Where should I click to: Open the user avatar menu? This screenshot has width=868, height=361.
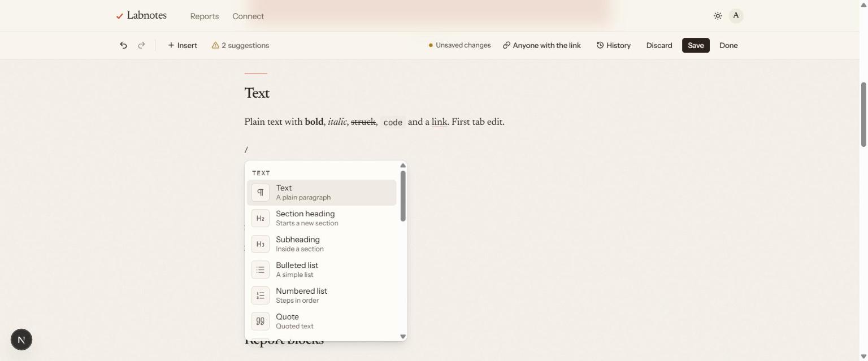point(736,16)
